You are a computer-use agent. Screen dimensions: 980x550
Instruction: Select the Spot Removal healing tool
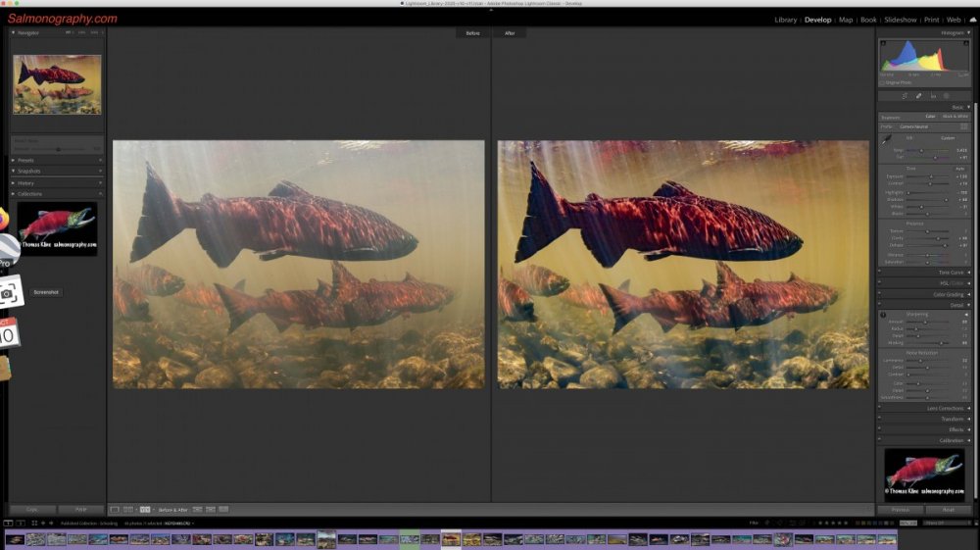tap(919, 96)
